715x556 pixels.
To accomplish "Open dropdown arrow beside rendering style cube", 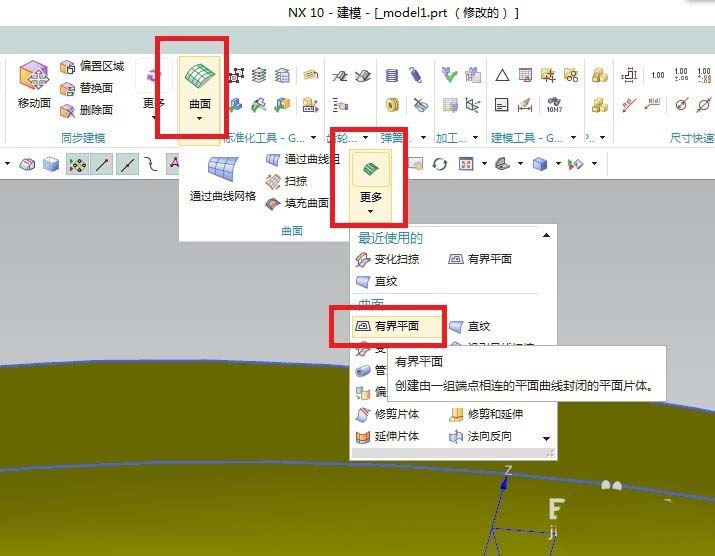I will pos(558,163).
